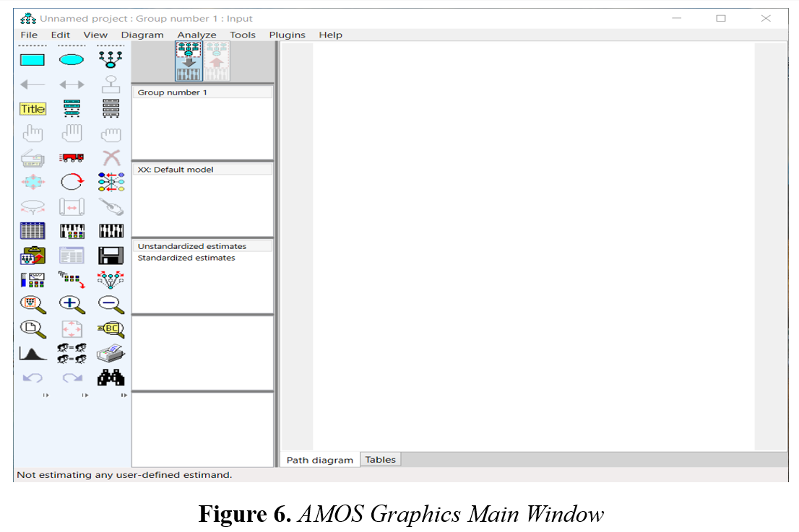
Task: Open the Help menu
Action: click(x=330, y=35)
